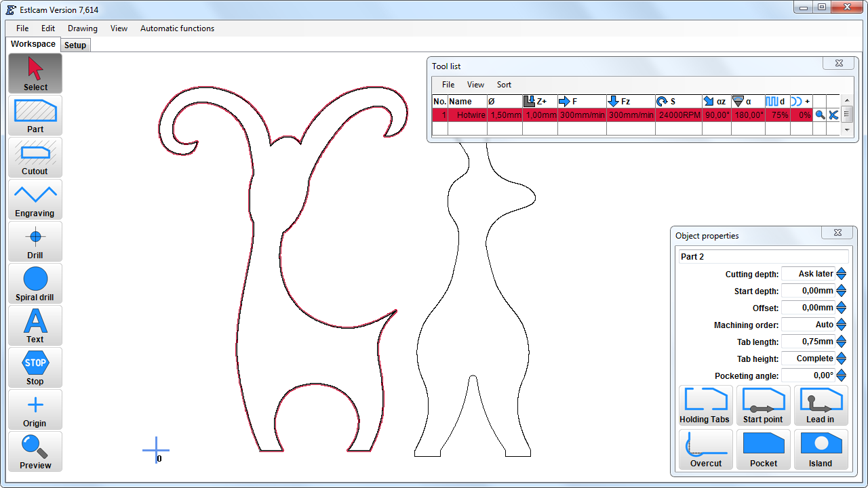Click the Z+ depth column header
This screenshot has width=868, height=488.
click(540, 102)
